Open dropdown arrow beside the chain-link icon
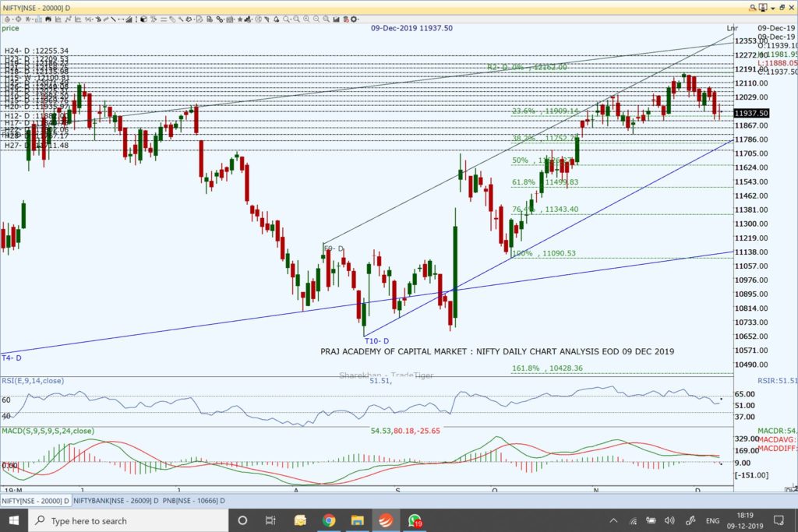 (224, 19)
